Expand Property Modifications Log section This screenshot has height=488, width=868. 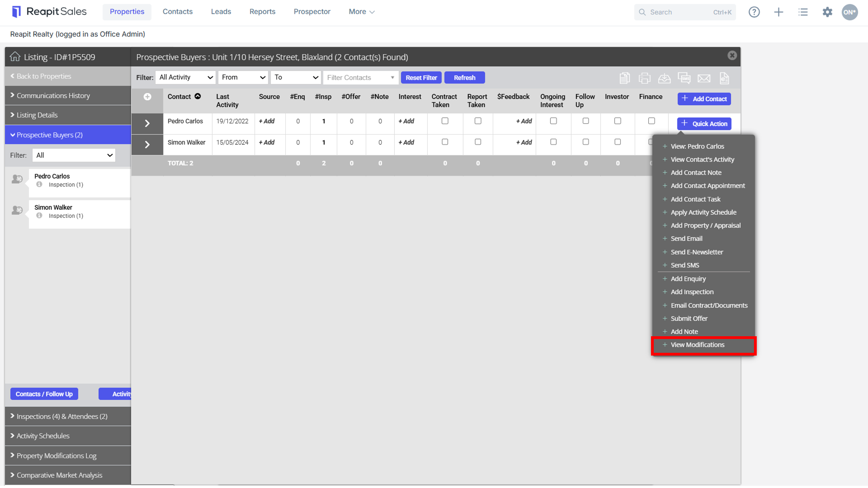(x=68, y=456)
